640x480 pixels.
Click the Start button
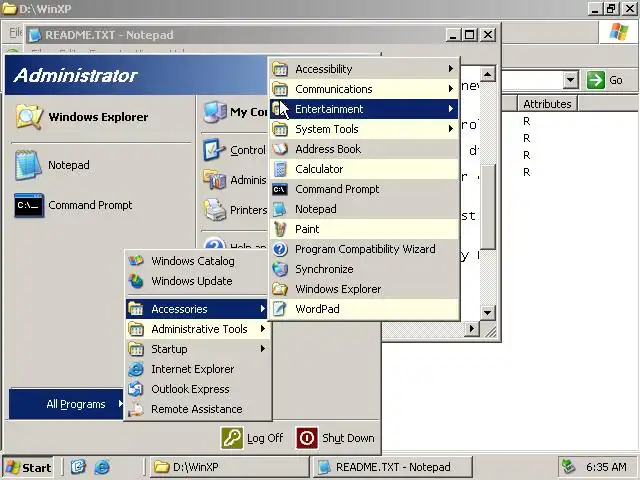[x=28, y=467]
